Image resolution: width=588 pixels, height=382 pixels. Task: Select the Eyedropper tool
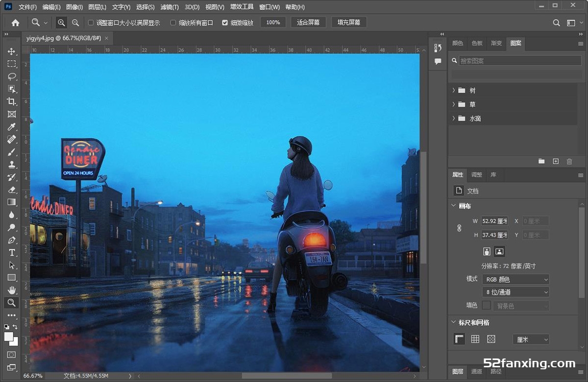point(11,127)
